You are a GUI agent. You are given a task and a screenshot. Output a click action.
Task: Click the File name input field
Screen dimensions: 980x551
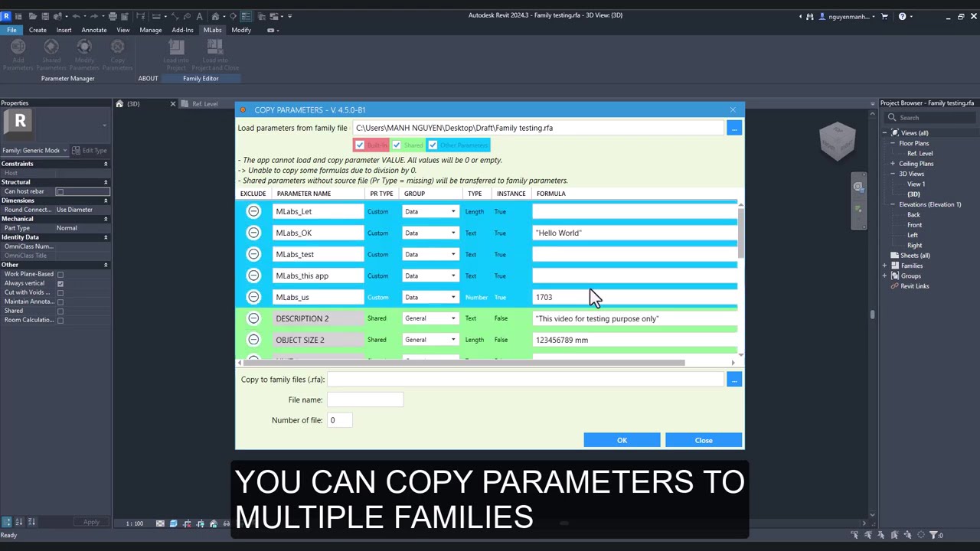(x=365, y=399)
